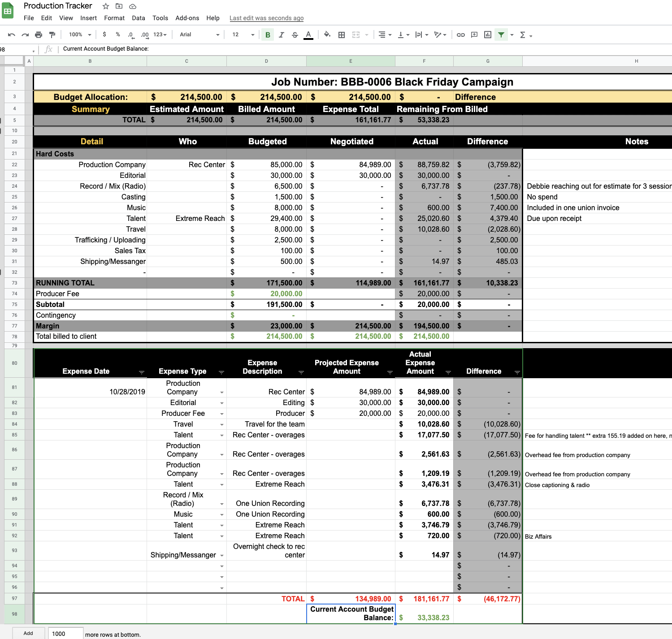Open the Format menu

coord(114,18)
